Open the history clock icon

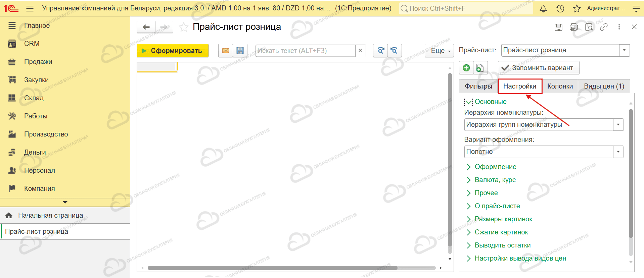point(560,9)
